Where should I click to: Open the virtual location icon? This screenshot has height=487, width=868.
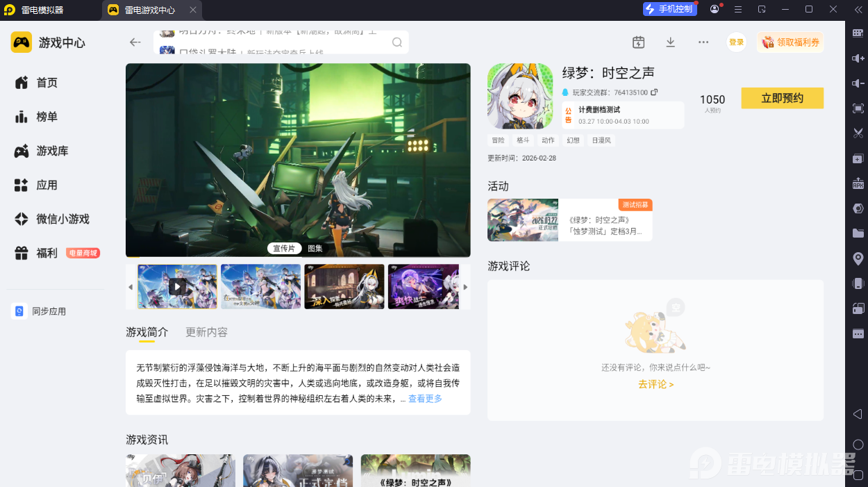tap(858, 258)
